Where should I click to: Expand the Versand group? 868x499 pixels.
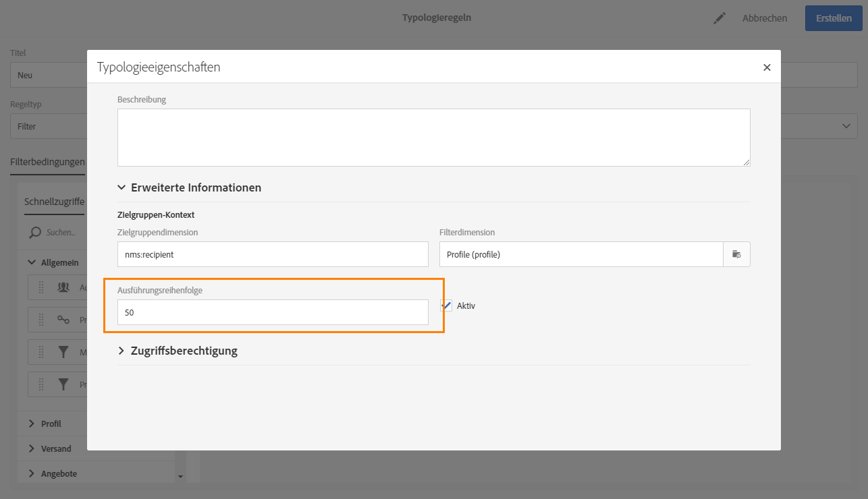tap(31, 448)
